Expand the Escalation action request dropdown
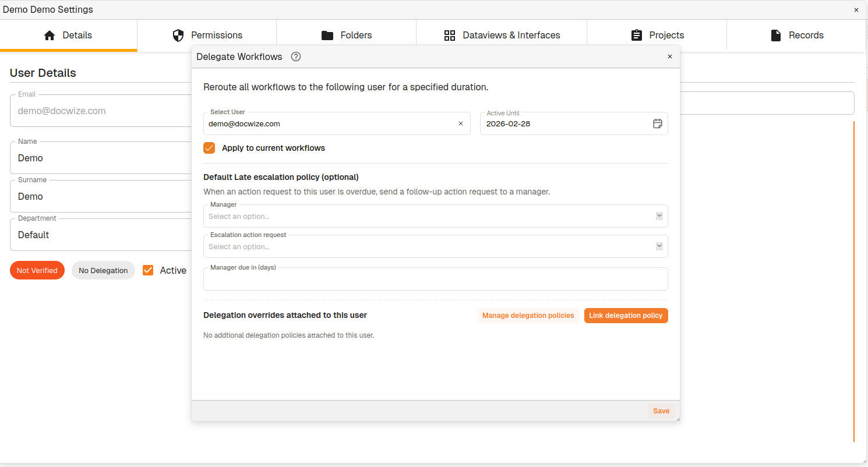Viewport: 868px width, 467px height. (659, 246)
